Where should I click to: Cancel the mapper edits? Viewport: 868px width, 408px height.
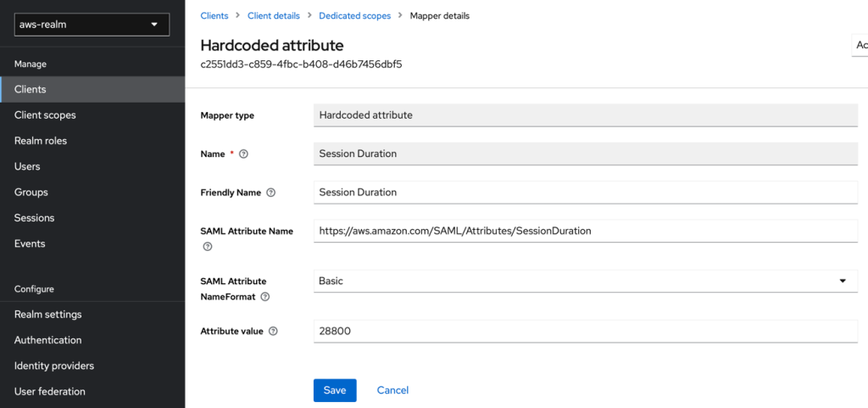[x=392, y=390]
